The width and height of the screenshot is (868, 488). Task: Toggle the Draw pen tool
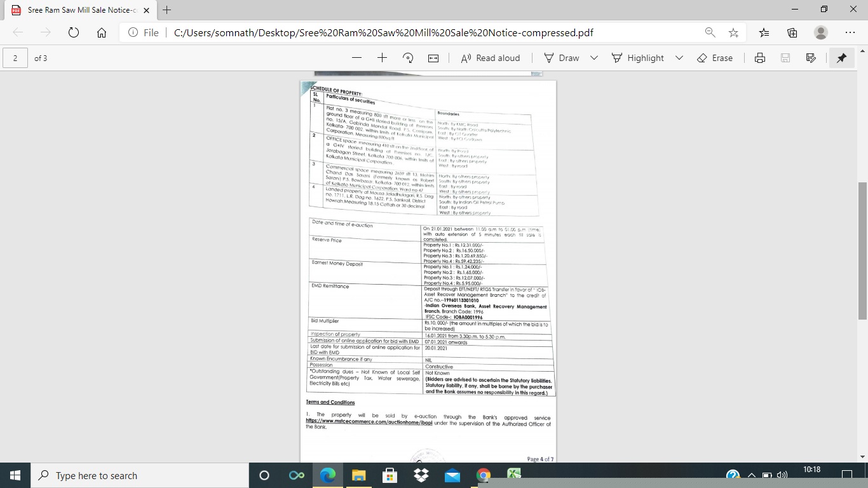[562, 58]
